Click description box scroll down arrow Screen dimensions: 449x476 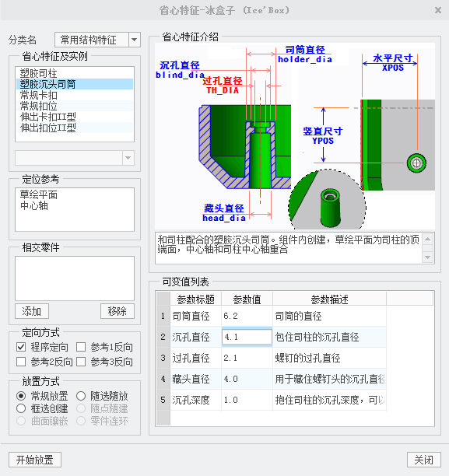pos(427,257)
